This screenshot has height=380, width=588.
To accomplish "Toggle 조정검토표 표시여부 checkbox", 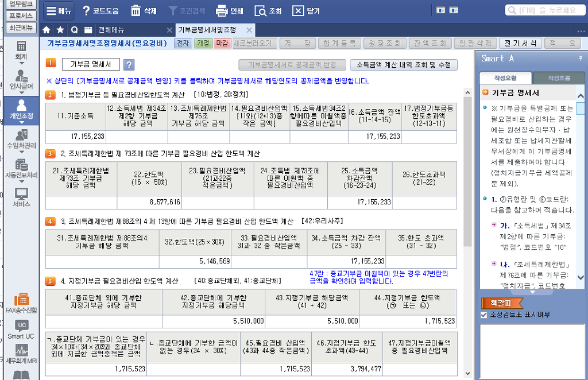I will 483,315.
